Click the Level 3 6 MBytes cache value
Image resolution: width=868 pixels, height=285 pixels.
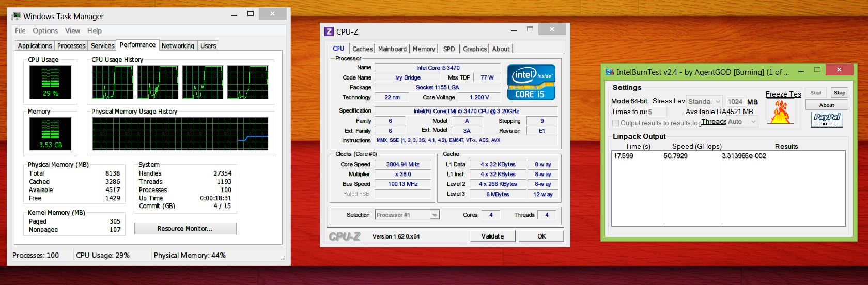pos(498,194)
